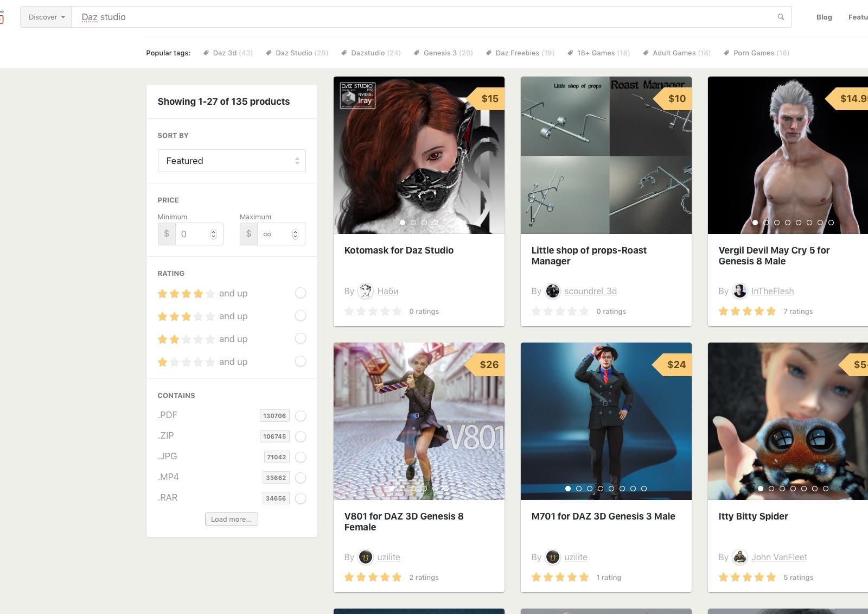Viewport: 868px width, 614px height.
Task: Open the M701 Genesis 3 Male thumbnail
Action: (606, 421)
